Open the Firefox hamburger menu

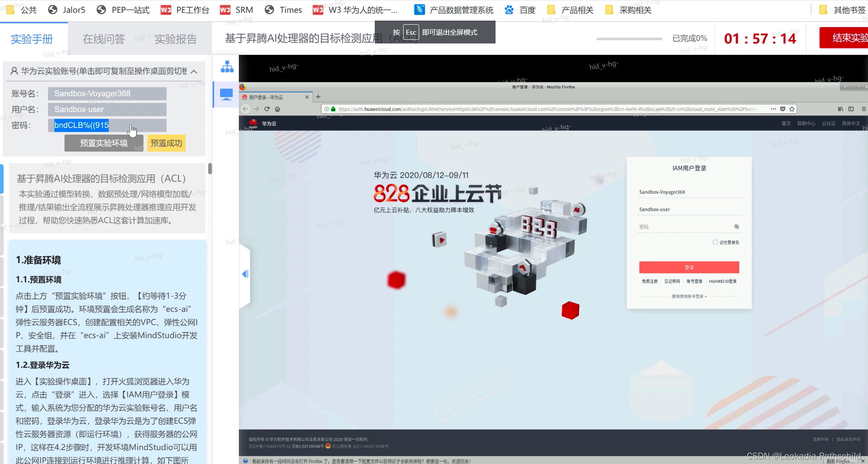point(863,109)
